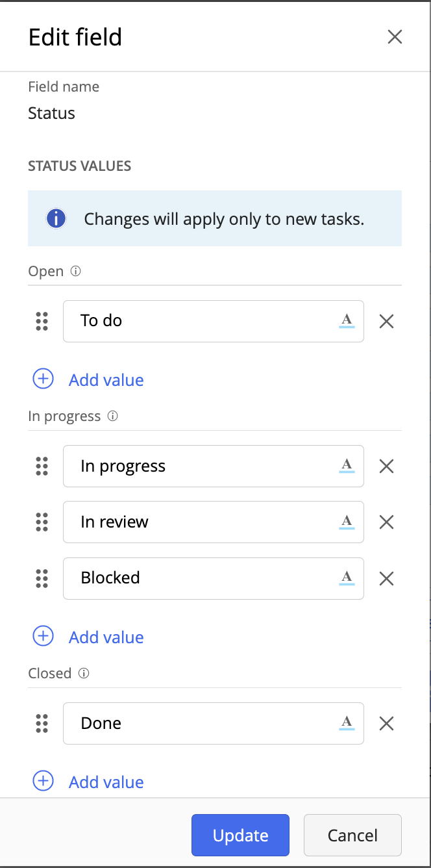Remove the To do status value
The width and height of the screenshot is (431, 868).
pos(386,321)
